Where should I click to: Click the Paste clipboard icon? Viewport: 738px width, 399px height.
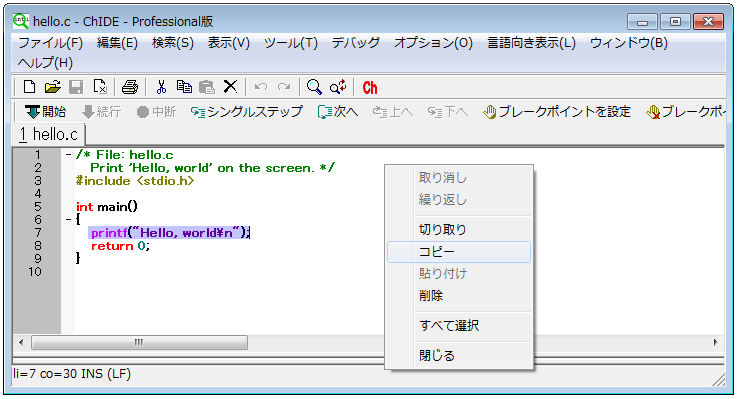207,87
